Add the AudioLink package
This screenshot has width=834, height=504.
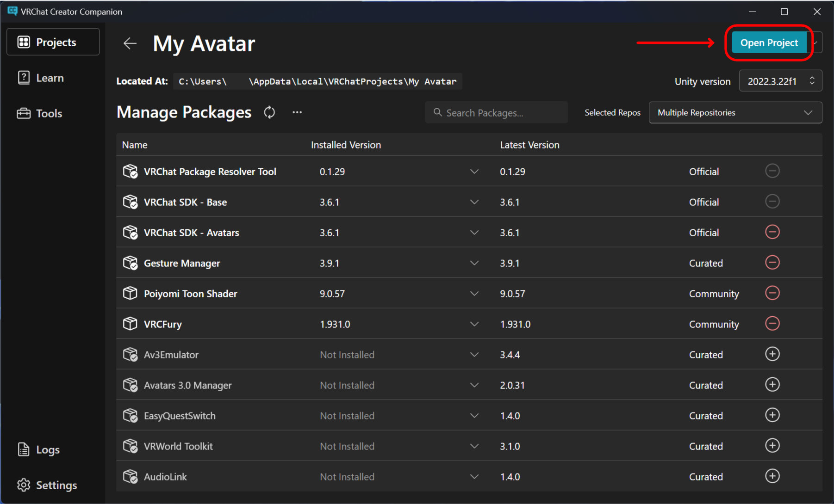coord(772,476)
